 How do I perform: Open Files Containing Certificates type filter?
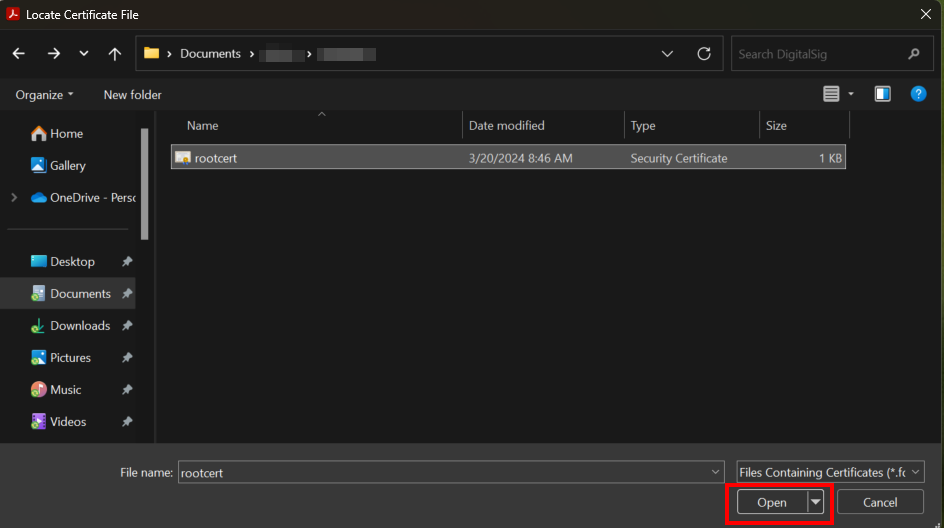point(830,472)
